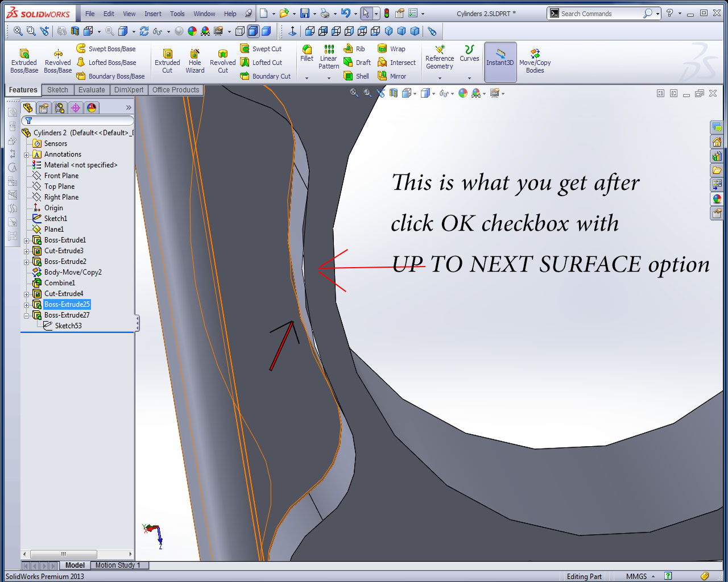Expand the Cut-Extrude4 feature
The image size is (728, 582).
[x=26, y=294]
